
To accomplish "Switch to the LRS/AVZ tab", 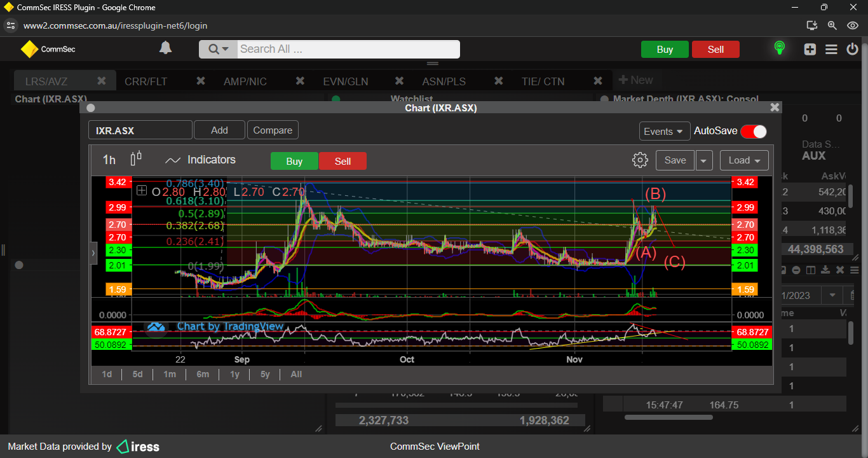I will (x=46, y=81).
